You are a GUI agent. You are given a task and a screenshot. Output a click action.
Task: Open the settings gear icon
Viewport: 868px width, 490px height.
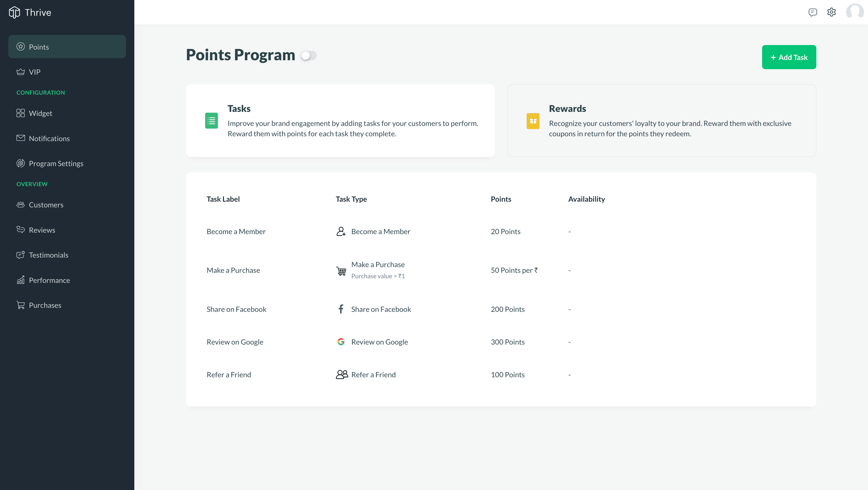[831, 12]
